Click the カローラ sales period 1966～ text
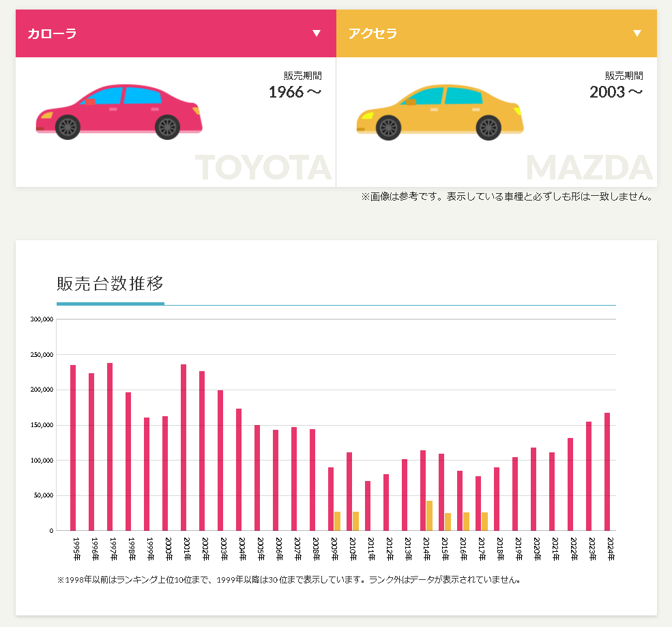672x627 pixels. pyautogui.click(x=295, y=92)
